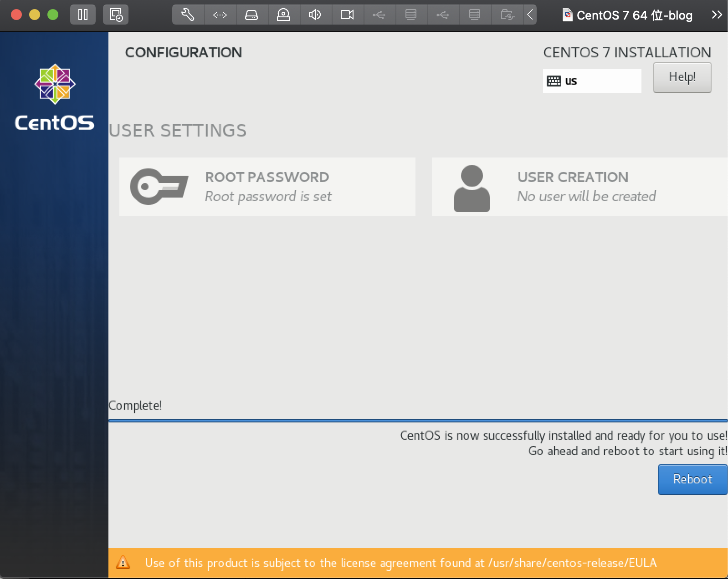
Task: Click the keyboard layout icon
Action: point(554,81)
